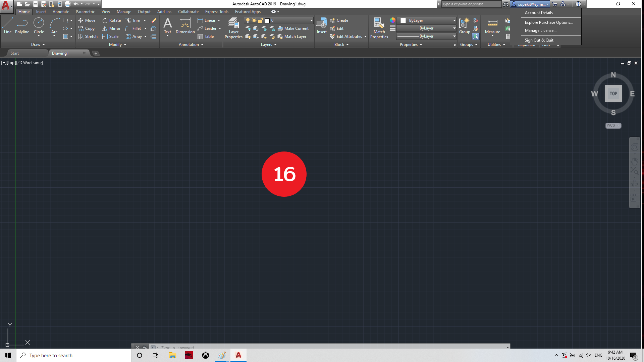Freeze layer 0 using the sun toggle
Image resolution: width=644 pixels, height=362 pixels.
(254, 20)
